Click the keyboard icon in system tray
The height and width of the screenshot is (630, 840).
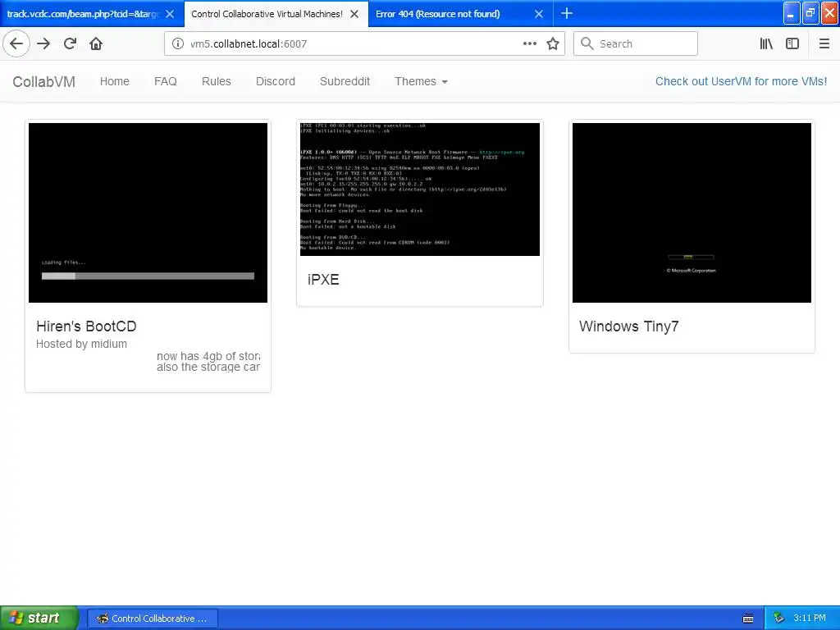tap(748, 619)
